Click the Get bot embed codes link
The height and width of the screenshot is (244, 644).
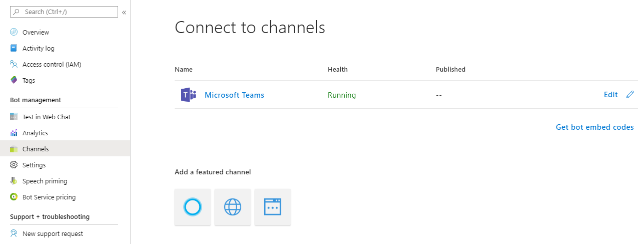pyautogui.click(x=594, y=127)
